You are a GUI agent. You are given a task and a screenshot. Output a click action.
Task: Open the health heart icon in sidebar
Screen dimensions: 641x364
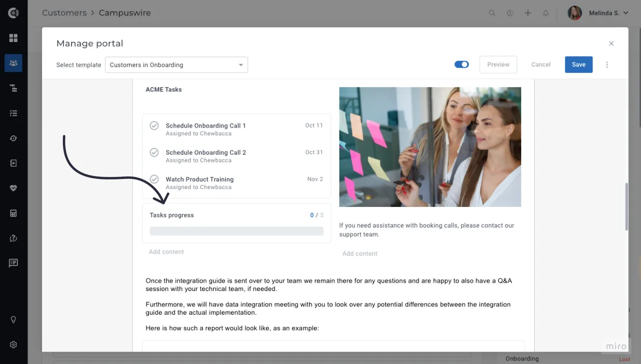point(14,188)
